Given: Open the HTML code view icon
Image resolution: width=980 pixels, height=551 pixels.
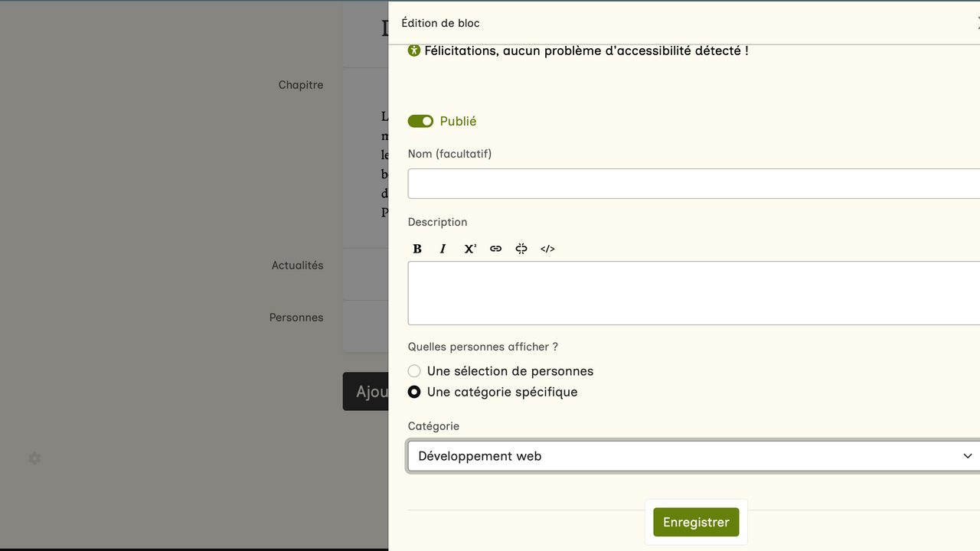Looking at the screenshot, I should [x=547, y=249].
